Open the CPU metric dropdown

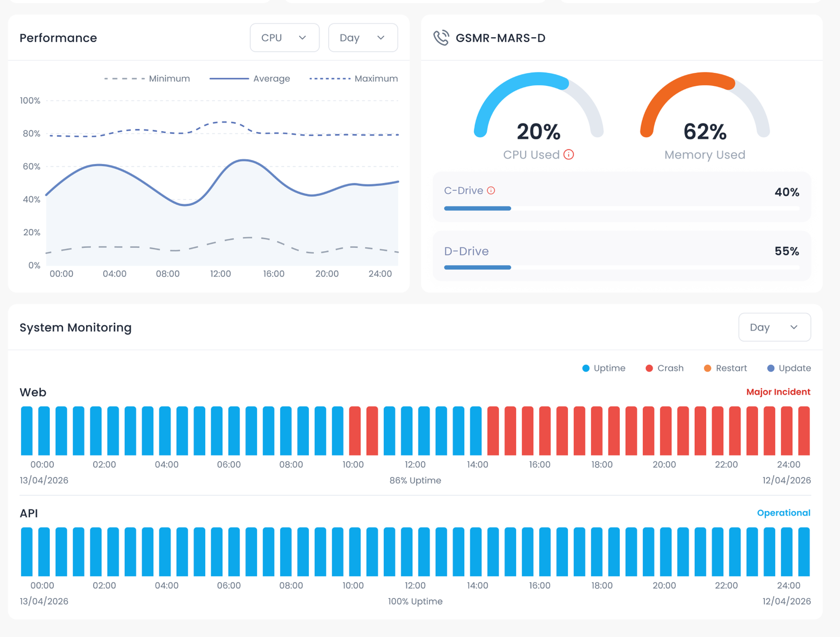285,38
